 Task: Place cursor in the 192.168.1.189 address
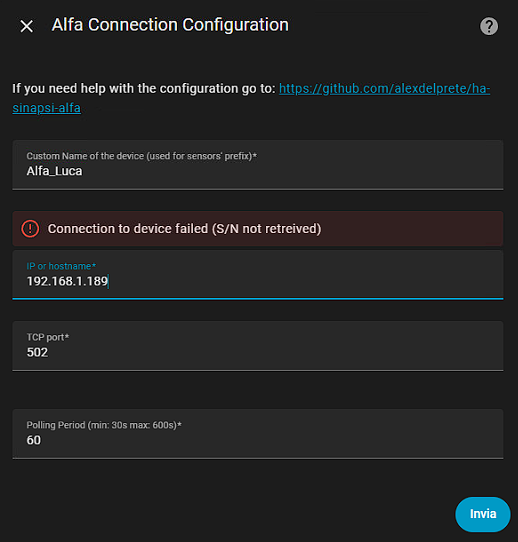(x=67, y=281)
